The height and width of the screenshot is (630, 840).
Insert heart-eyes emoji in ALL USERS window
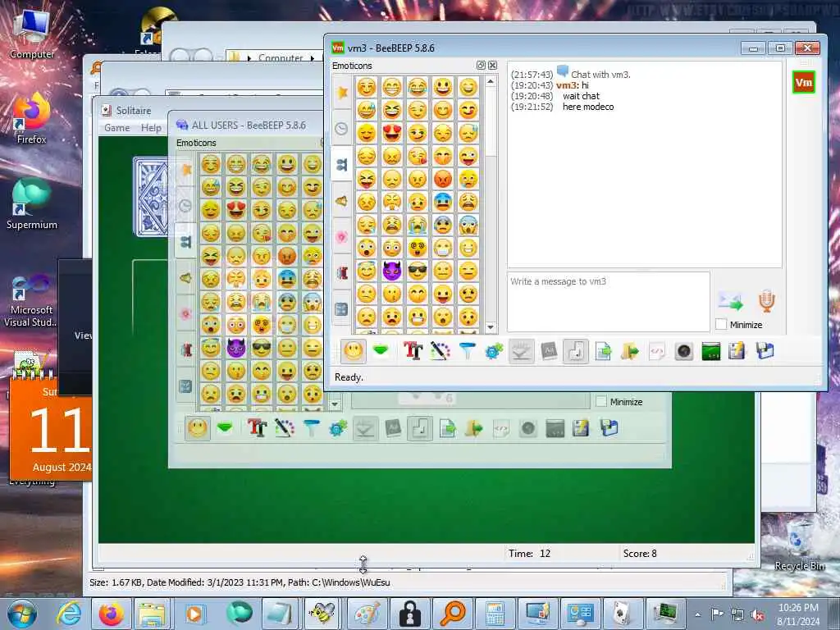point(236,209)
